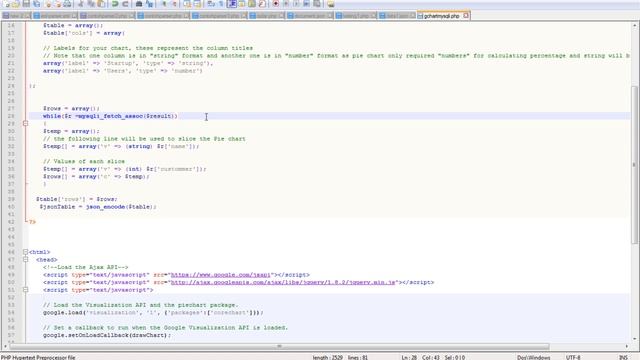Click the scroll down arrow of vertical scrollbar
This screenshot has width=640, height=360.
click(634, 339)
